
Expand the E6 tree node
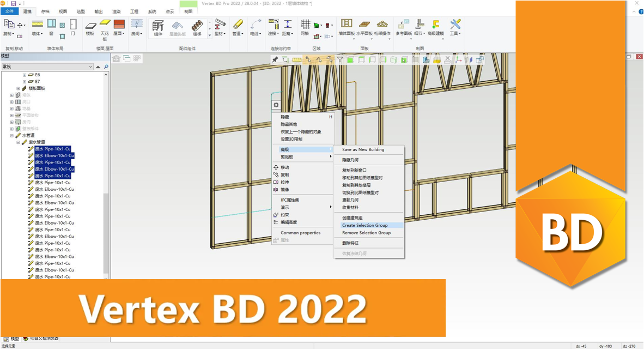24,75
